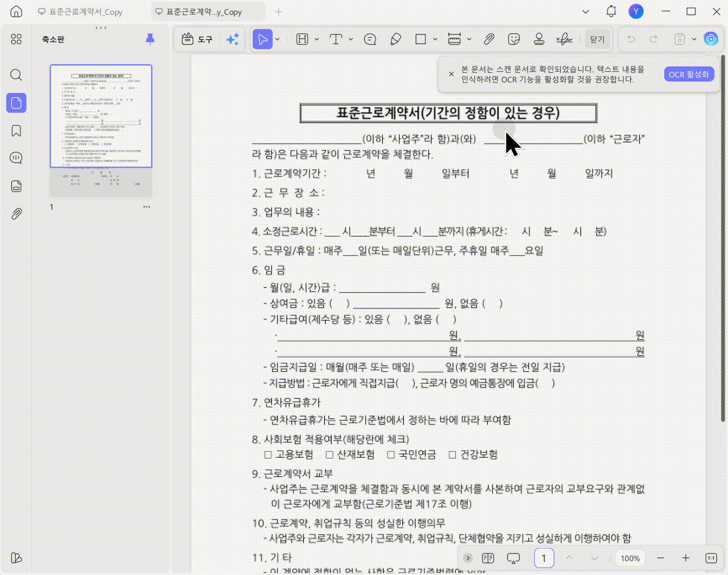Expand the text tool dropdown arrow

(351, 40)
